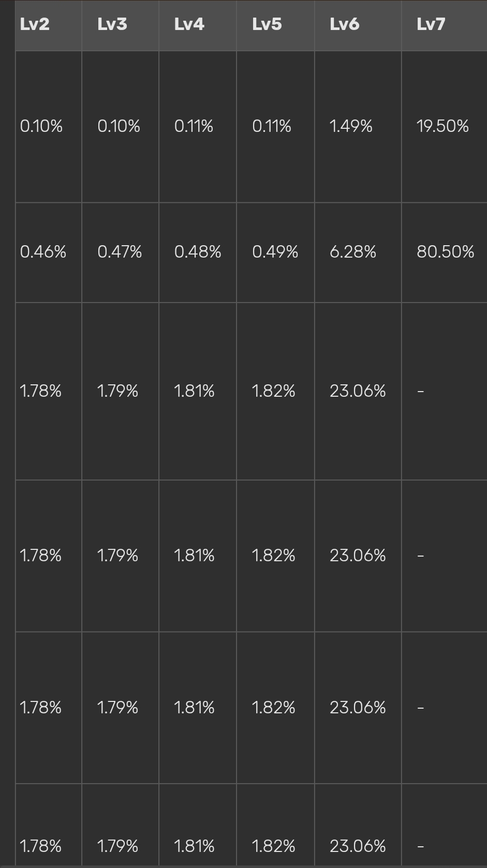This screenshot has width=487, height=868.
Task: Click the Lv3 column header
Action: pyautogui.click(x=112, y=24)
